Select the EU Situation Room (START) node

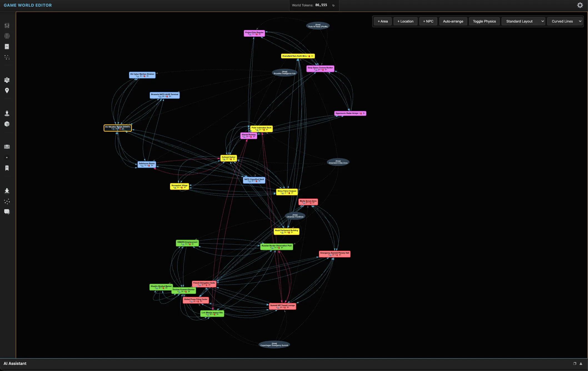pos(117,128)
